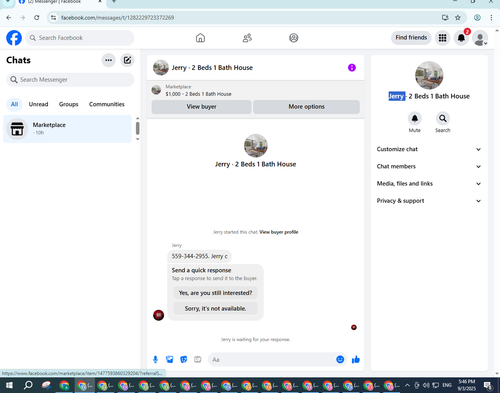
Task: Expand Chat members section
Action: pyautogui.click(x=429, y=166)
